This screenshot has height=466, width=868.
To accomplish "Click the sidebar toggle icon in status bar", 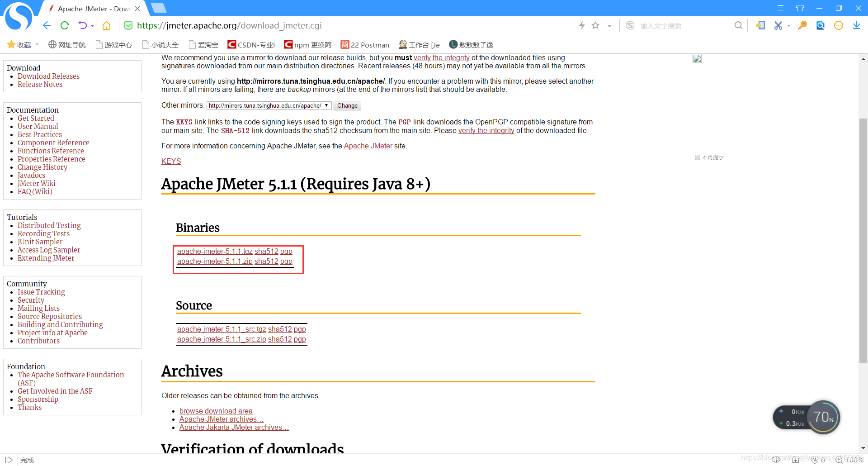I will pyautogui.click(x=9, y=460).
